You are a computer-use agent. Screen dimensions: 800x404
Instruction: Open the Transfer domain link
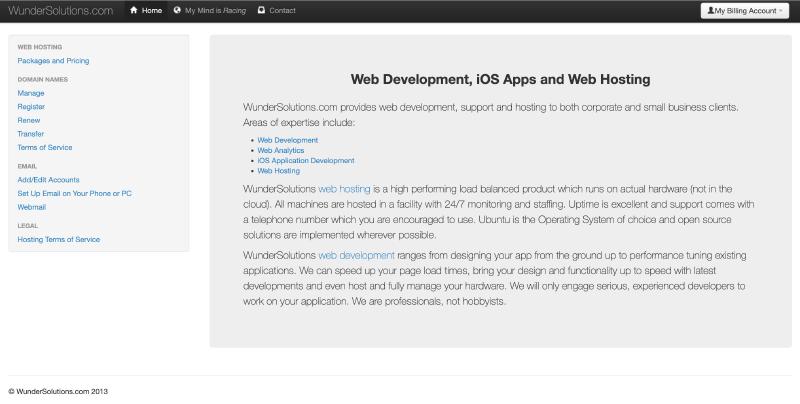(31, 133)
